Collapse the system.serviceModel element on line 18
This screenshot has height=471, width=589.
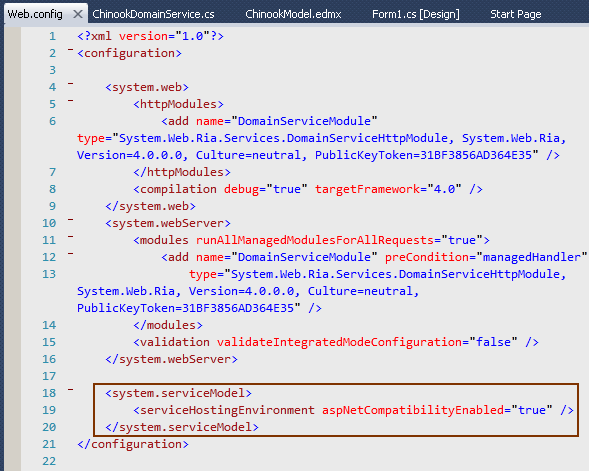70,389
